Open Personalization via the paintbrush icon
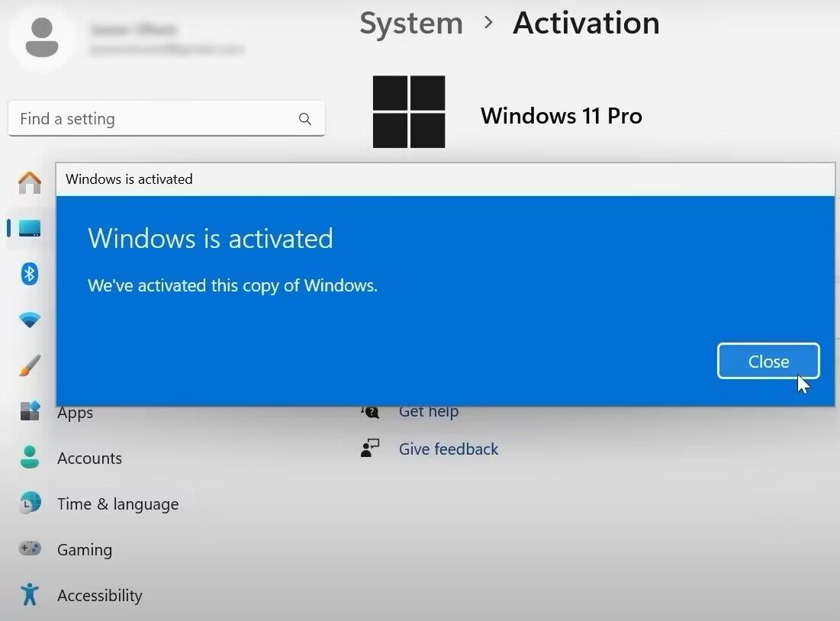The height and width of the screenshot is (621, 840). [30, 366]
